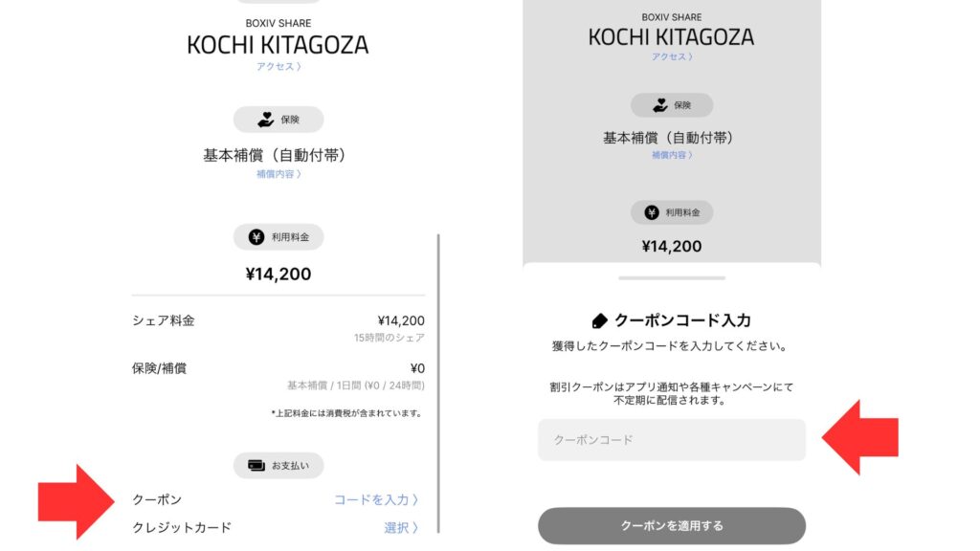Tap the アクセス link on the dimmed screen
Image resolution: width=980 pixels, height=551 pixels.
(x=671, y=57)
